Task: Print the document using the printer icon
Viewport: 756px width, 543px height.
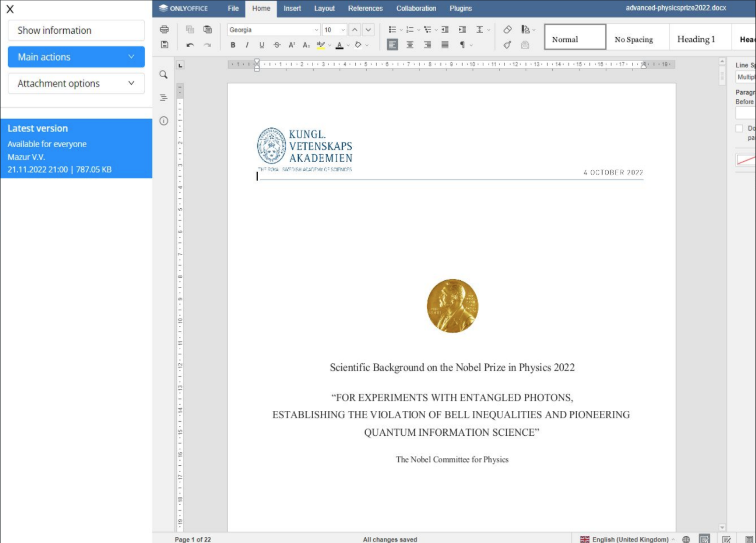Action: click(x=164, y=30)
